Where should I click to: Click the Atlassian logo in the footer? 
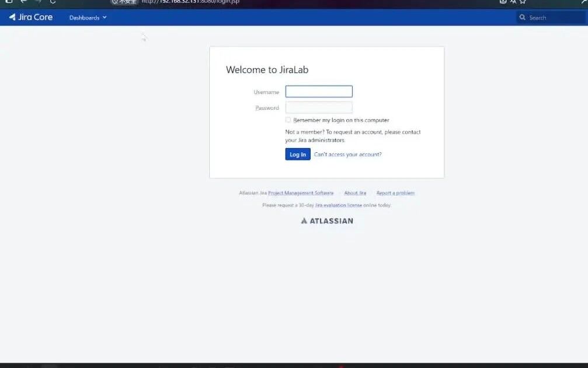pos(327,221)
